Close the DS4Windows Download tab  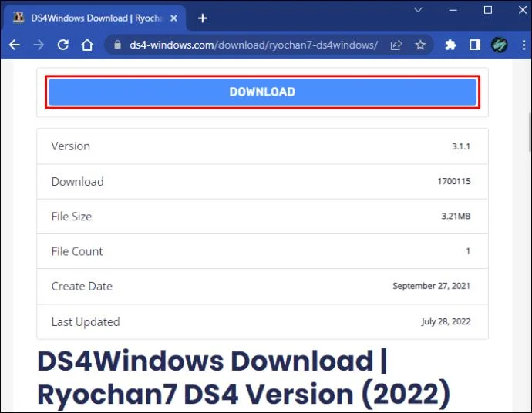(173, 18)
